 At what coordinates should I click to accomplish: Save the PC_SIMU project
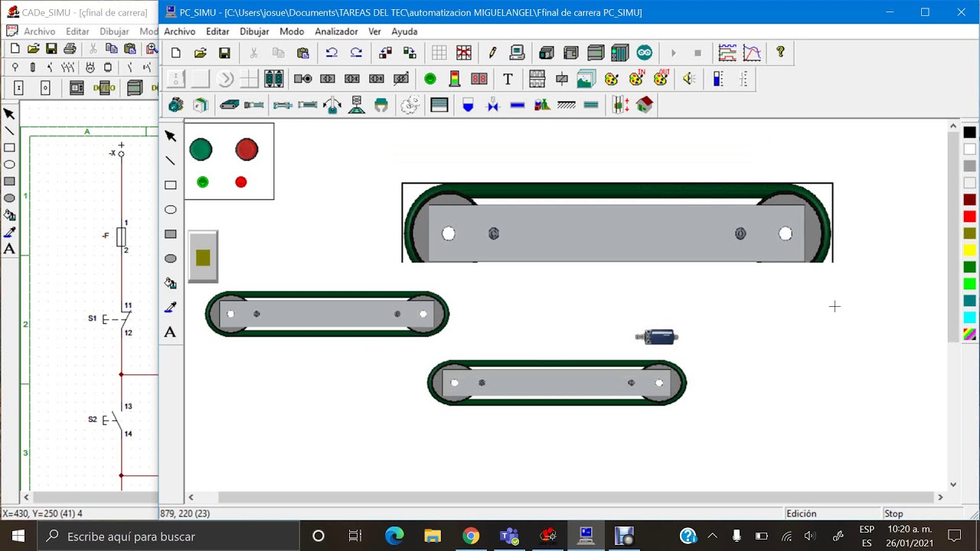click(224, 53)
